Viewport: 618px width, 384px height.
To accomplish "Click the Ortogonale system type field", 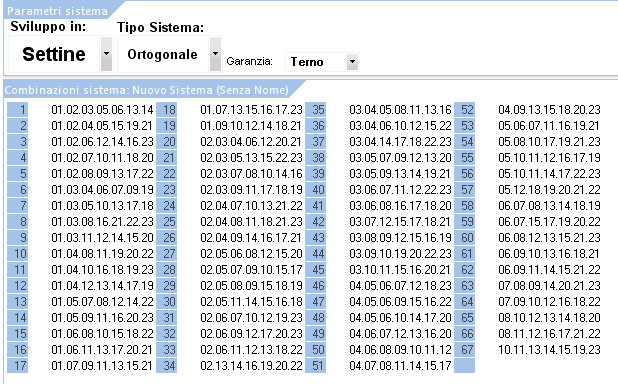I will pos(163,54).
